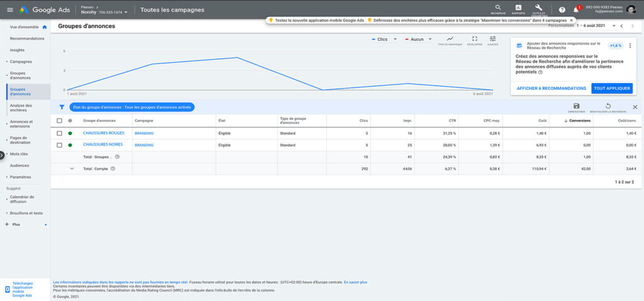Adjust the chart with Ajuster icon
This screenshot has height=301, width=644.
coord(493,40)
